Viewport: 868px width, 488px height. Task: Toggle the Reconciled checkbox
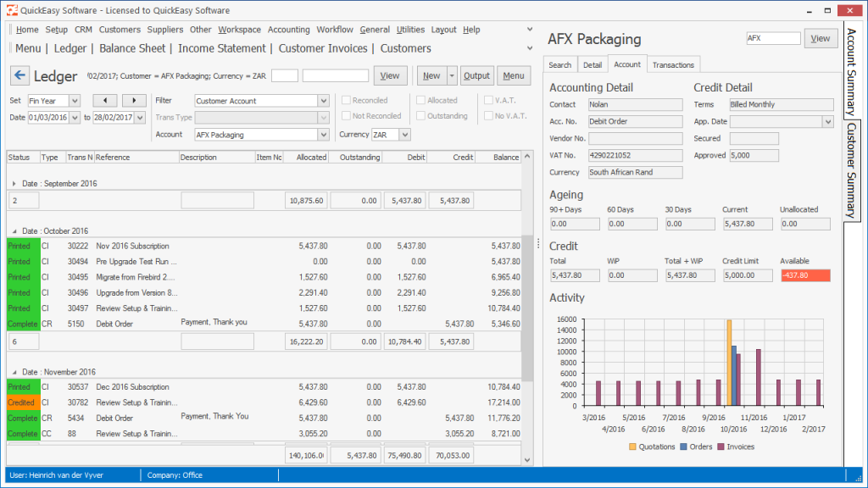[x=346, y=100]
